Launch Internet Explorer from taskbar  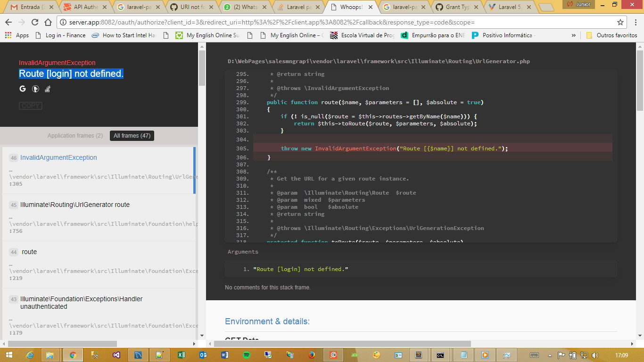click(30, 355)
